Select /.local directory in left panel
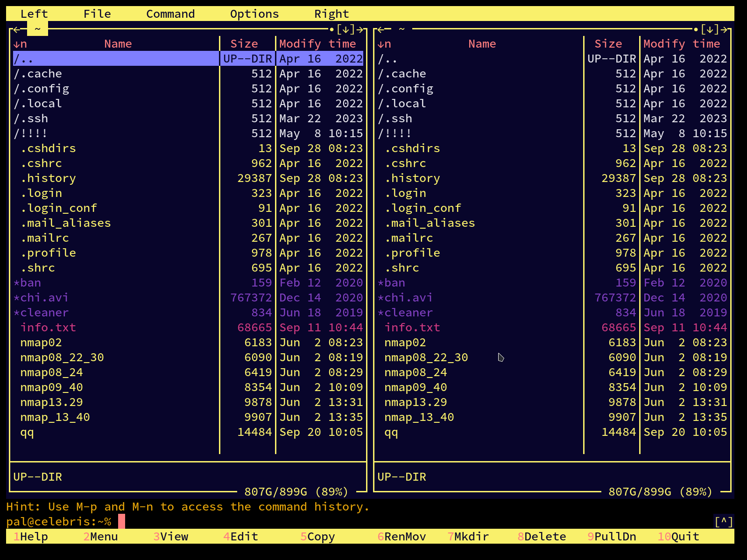Screen dimensions: 747x560 tap(188, 104)
